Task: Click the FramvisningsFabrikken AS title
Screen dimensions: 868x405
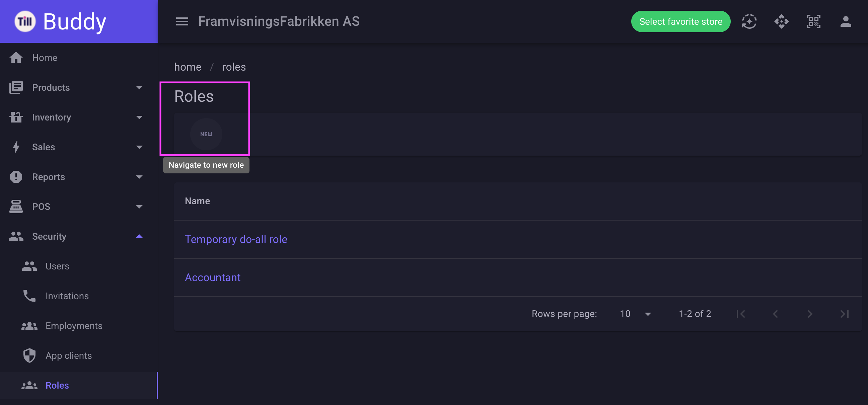Action: click(279, 21)
